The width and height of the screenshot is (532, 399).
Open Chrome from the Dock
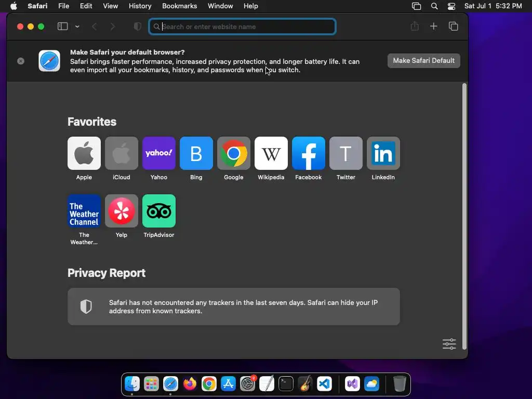click(209, 384)
